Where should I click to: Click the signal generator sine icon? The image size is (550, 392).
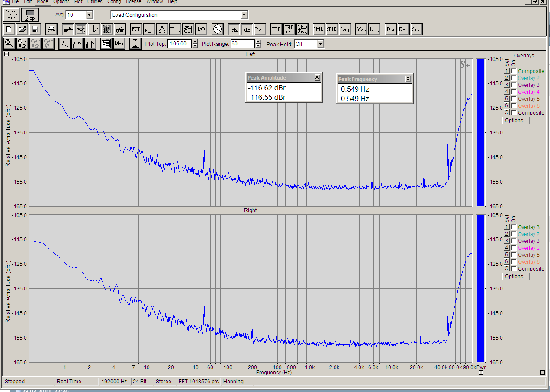tap(217, 29)
